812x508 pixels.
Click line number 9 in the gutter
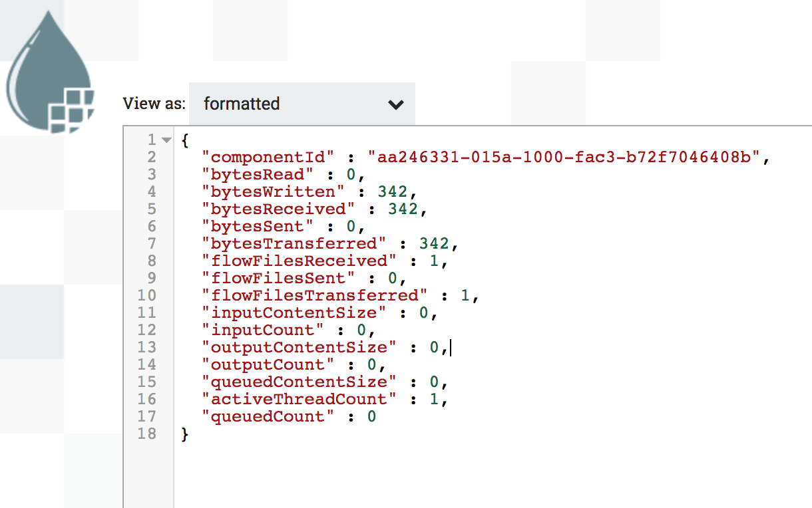click(x=152, y=279)
